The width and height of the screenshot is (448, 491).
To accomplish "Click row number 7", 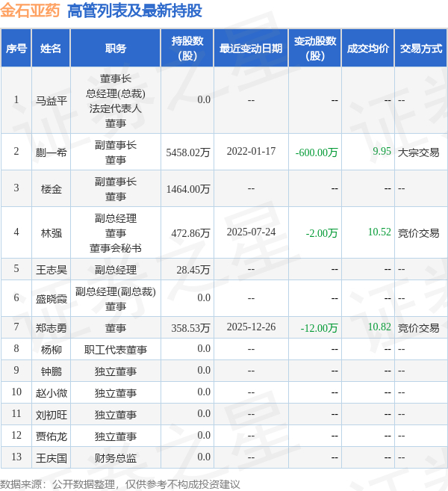I will (x=16, y=327).
